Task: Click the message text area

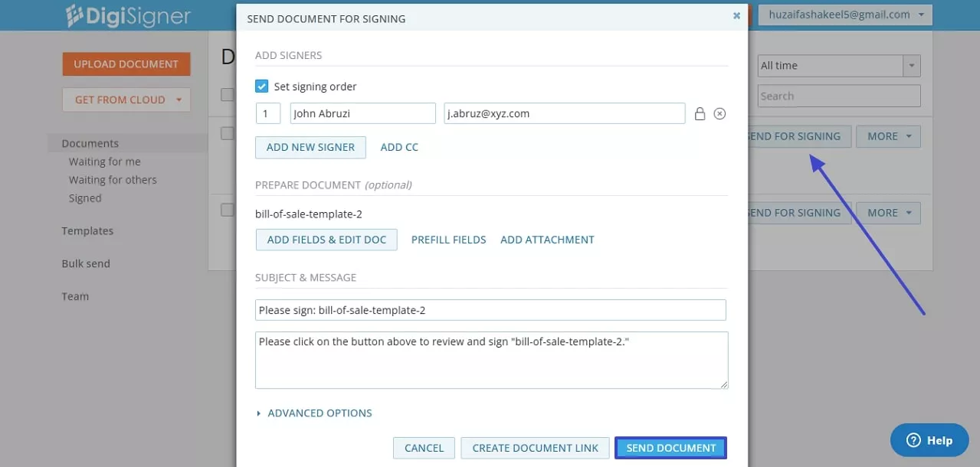Action: (x=491, y=360)
